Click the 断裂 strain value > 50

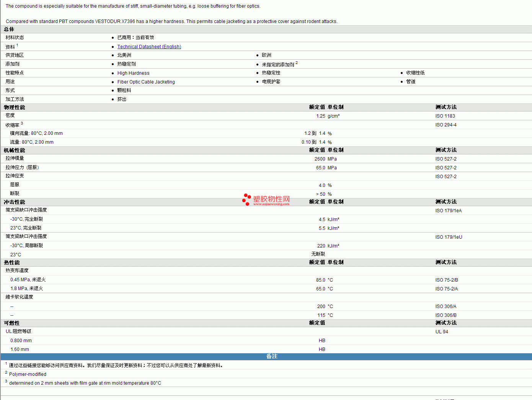pos(321,194)
